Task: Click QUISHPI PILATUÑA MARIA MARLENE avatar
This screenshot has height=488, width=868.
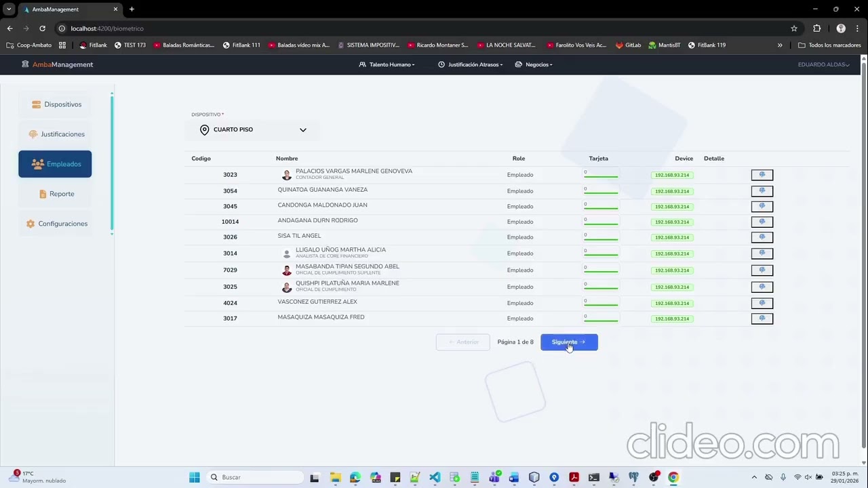Action: point(287,287)
